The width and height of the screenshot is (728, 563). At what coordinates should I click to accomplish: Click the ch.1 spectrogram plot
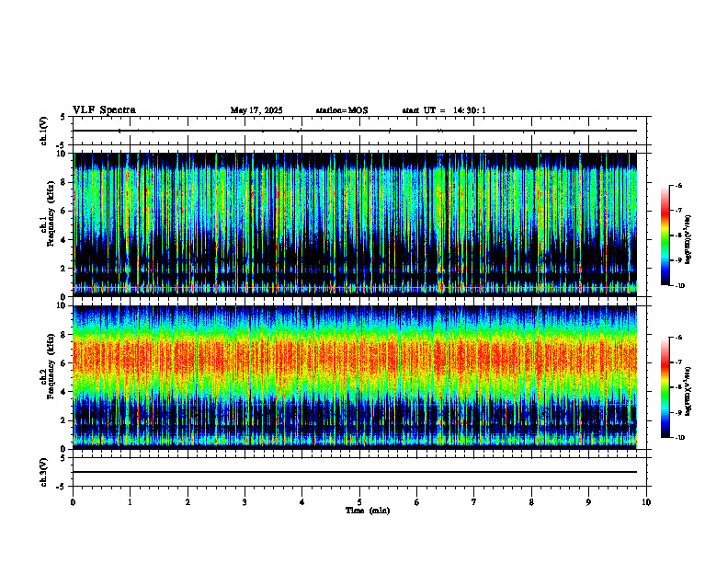tap(355, 224)
